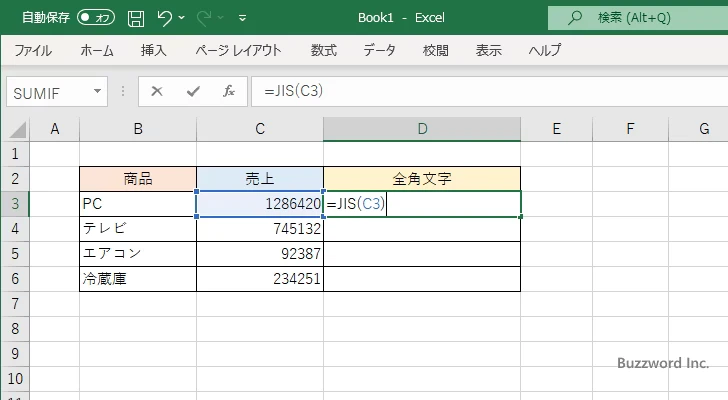This screenshot has width=728, height=400.
Task: Select row 7 header
Action: coord(15,304)
